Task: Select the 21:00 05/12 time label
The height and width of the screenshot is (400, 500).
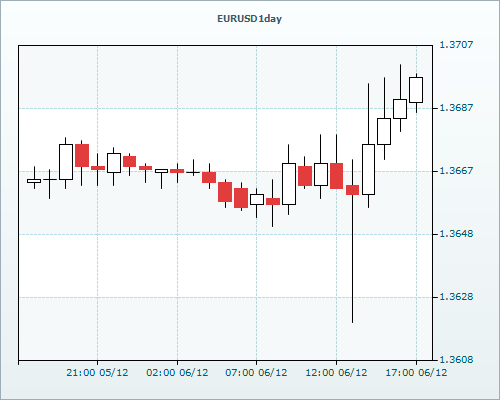Action: (x=97, y=372)
